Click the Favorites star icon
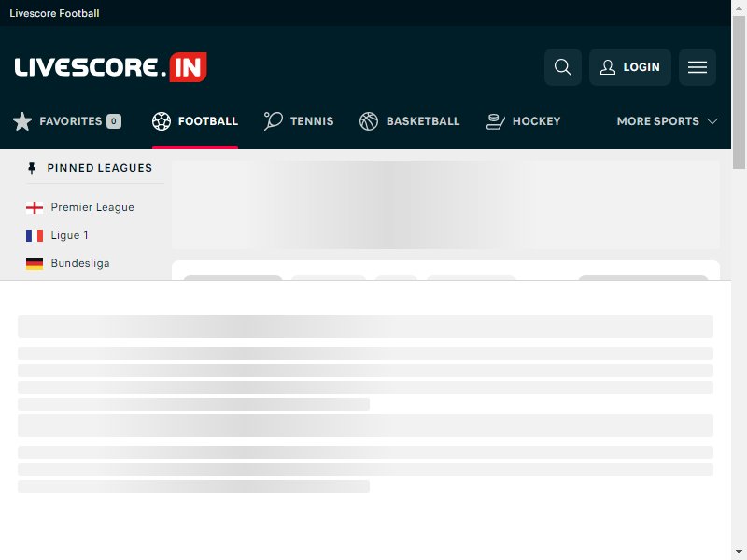Viewport: 747px width, 560px height. pyautogui.click(x=22, y=121)
